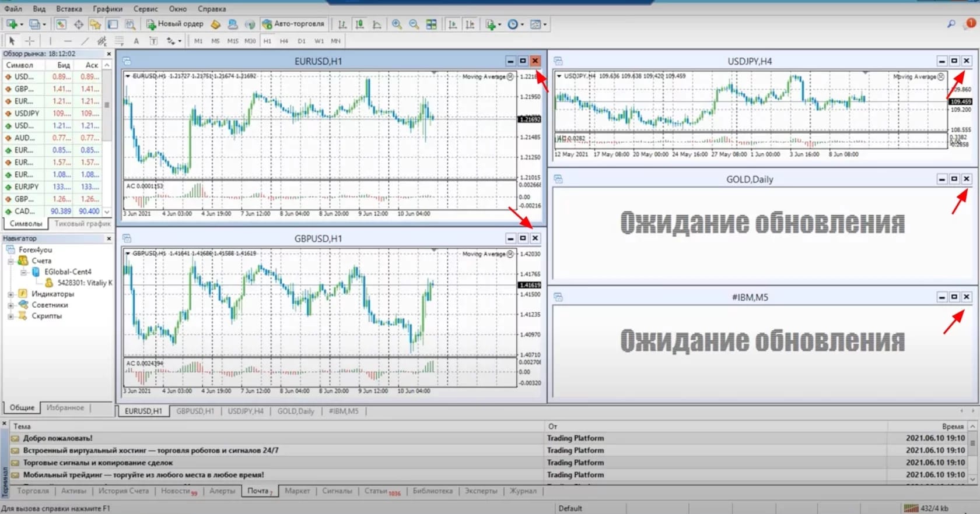
Task: Switch to the H4 timeframe
Action: pyautogui.click(x=284, y=41)
